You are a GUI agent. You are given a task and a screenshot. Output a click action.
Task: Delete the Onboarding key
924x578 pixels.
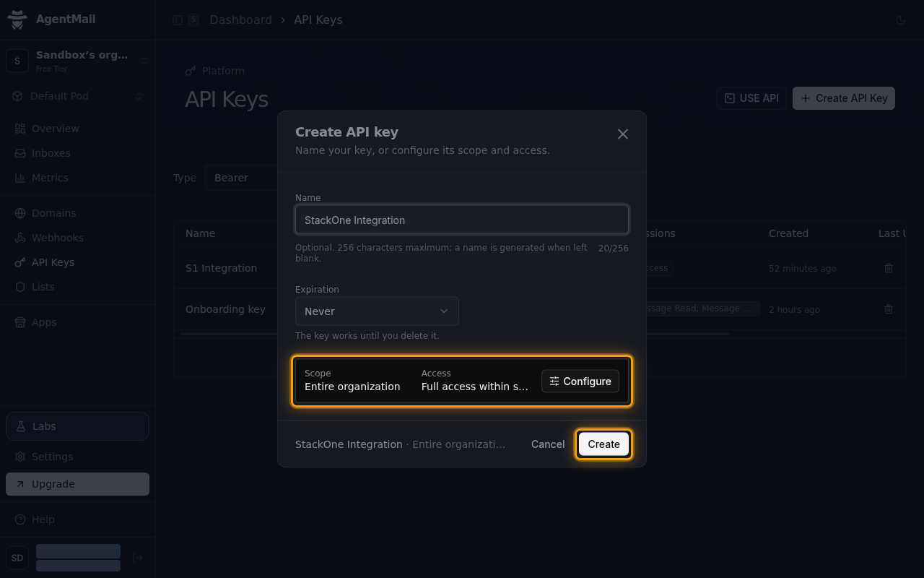tap(889, 309)
